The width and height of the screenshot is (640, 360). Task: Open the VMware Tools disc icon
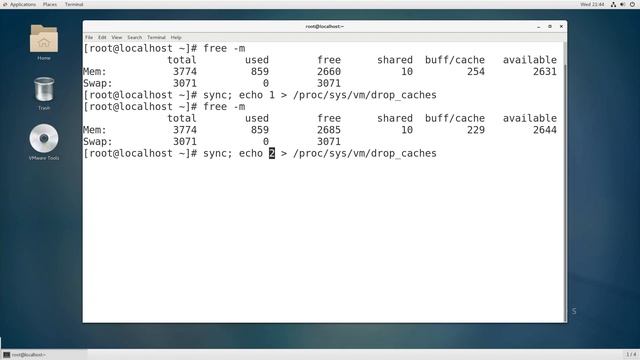pos(44,138)
